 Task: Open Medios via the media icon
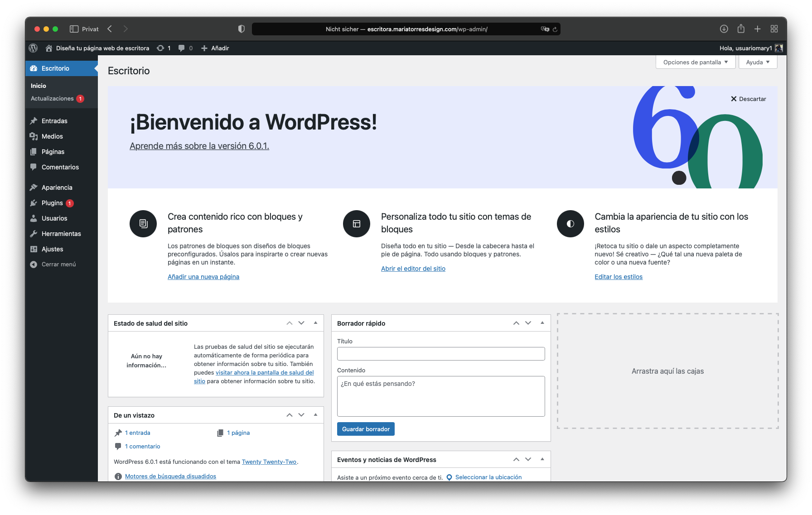34,136
